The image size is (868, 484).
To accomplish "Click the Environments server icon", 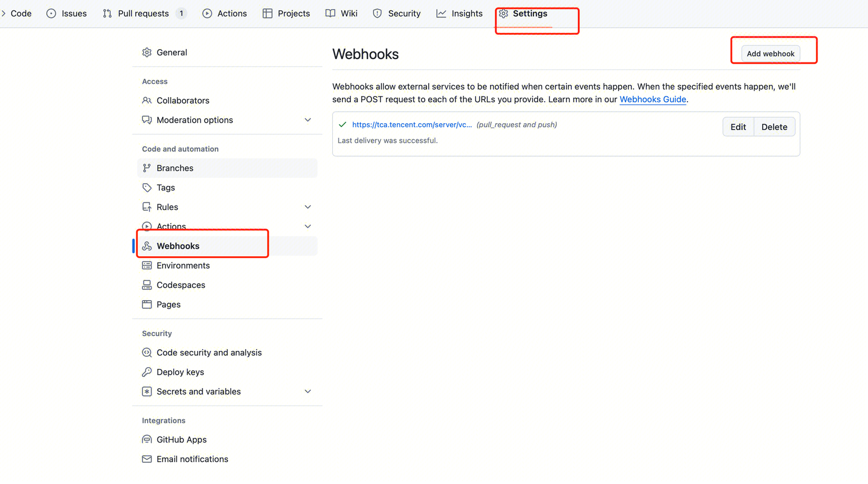I will 147,265.
